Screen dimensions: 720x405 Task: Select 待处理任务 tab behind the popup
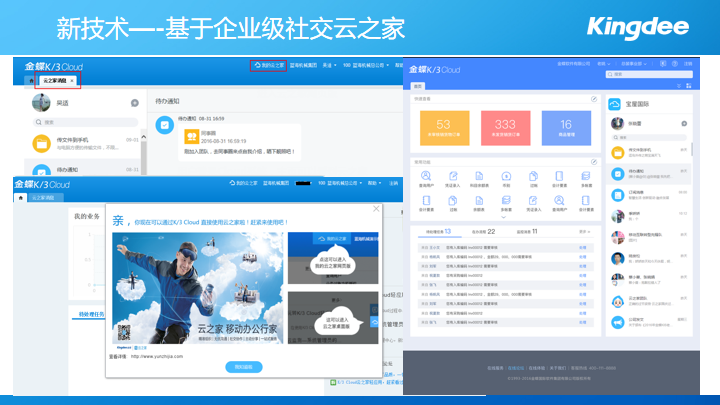tap(90, 315)
